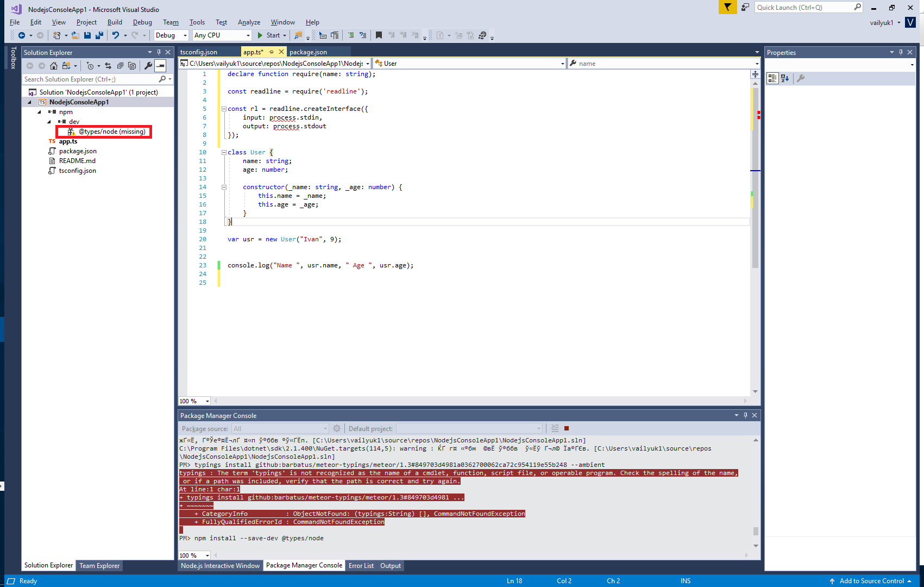The image size is (924, 587).
Task: Open the Tools menu
Action: tap(197, 22)
